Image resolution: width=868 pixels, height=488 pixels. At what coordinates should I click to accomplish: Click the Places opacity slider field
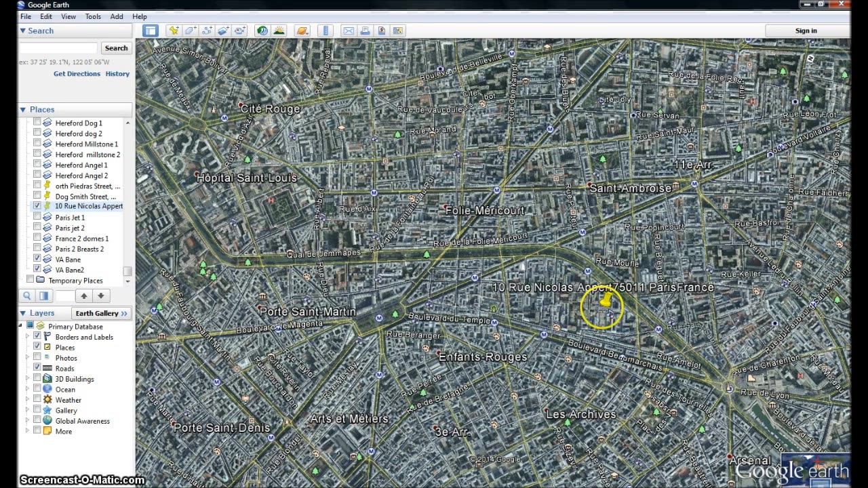[x=64, y=296]
